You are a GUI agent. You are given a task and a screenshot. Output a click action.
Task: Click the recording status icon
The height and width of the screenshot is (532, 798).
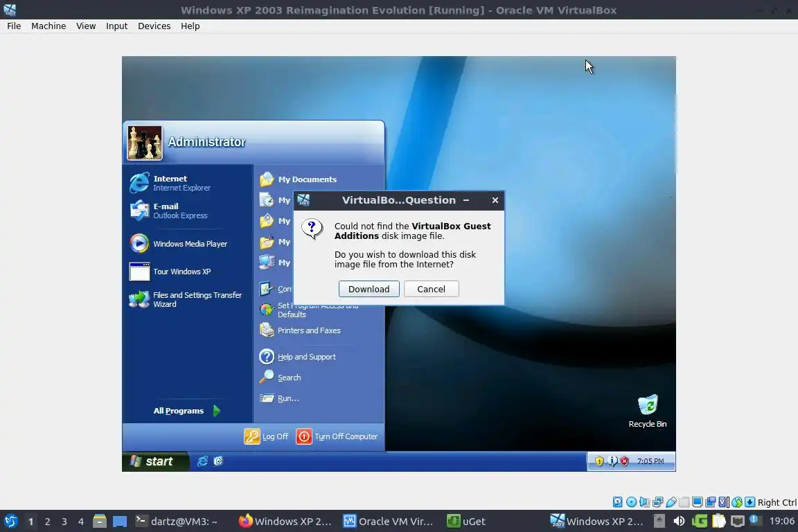click(711, 502)
